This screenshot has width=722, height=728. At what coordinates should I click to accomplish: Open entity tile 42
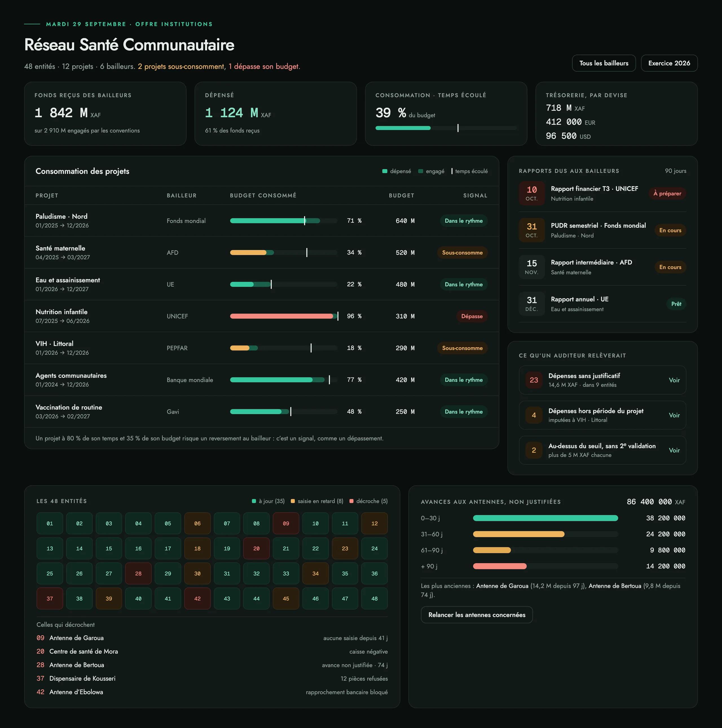pyautogui.click(x=197, y=599)
